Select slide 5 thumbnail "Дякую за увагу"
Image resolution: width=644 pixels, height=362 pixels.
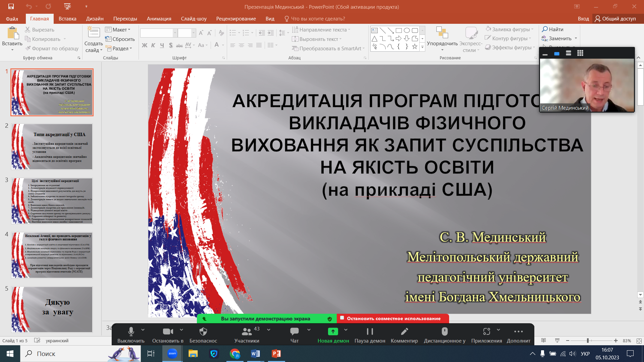click(x=52, y=309)
